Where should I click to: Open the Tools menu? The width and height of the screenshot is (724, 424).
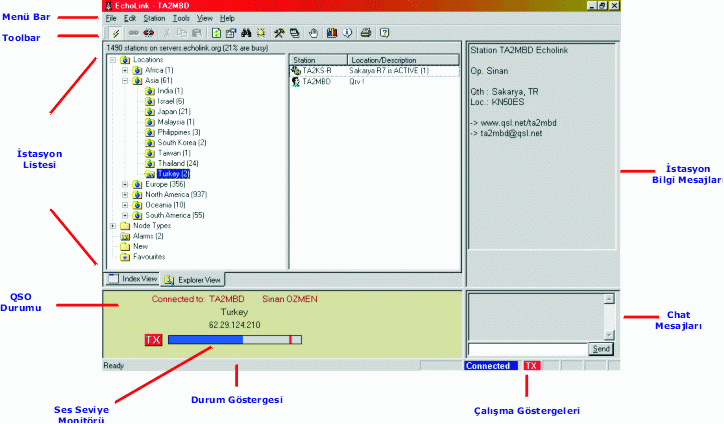coord(181,18)
